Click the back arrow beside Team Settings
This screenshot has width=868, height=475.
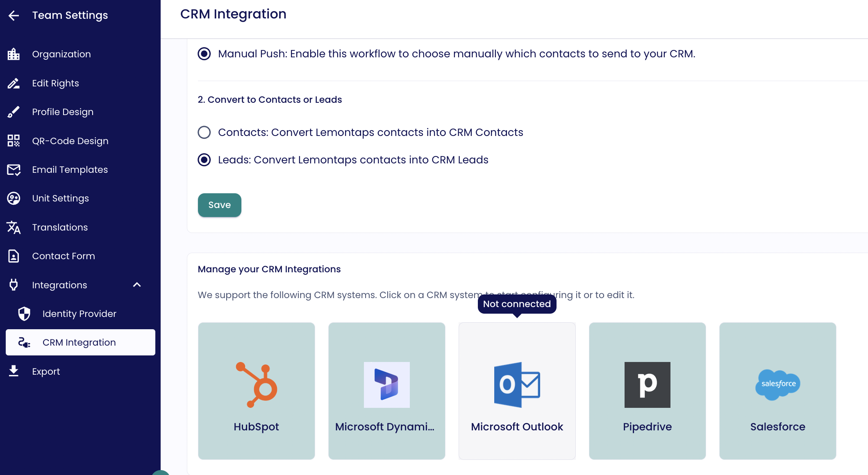14,16
